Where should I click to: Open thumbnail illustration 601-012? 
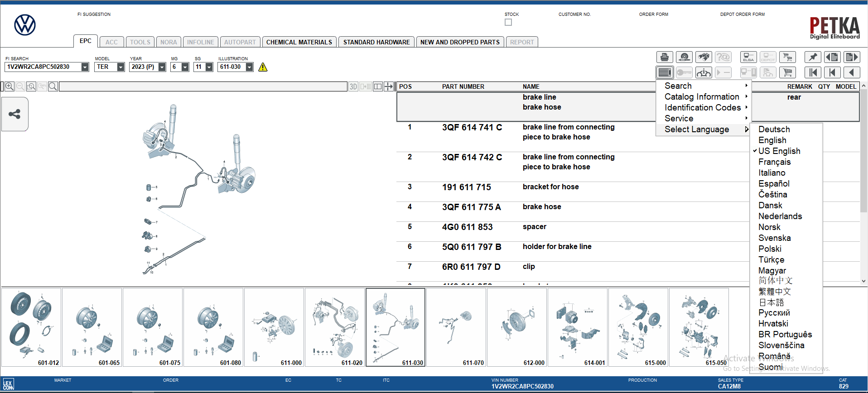click(31, 327)
